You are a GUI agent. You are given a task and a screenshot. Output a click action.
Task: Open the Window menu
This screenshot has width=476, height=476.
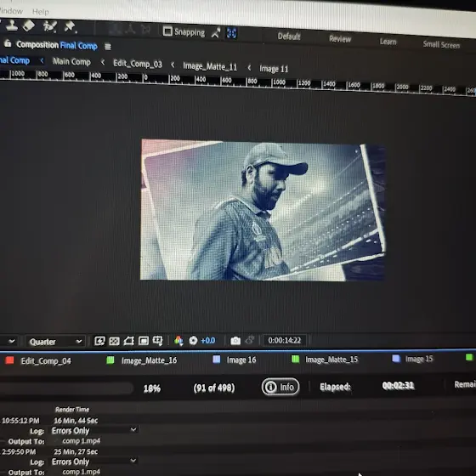point(11,11)
